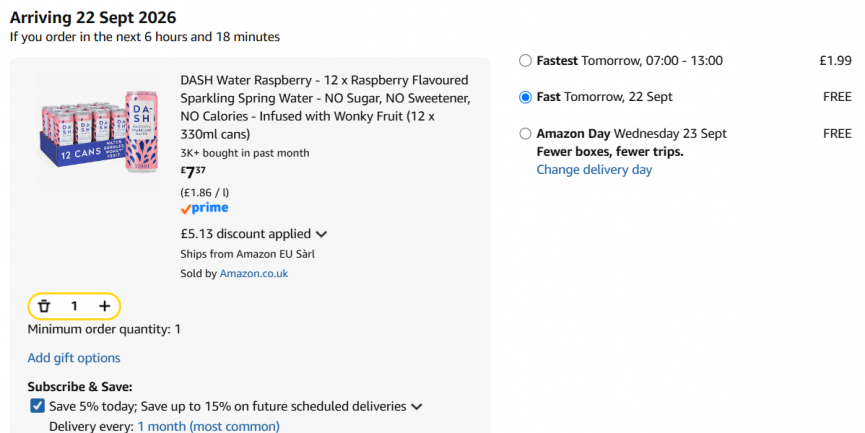Click the quantity value 1 in stepper
The image size is (865, 433).
tap(74, 306)
